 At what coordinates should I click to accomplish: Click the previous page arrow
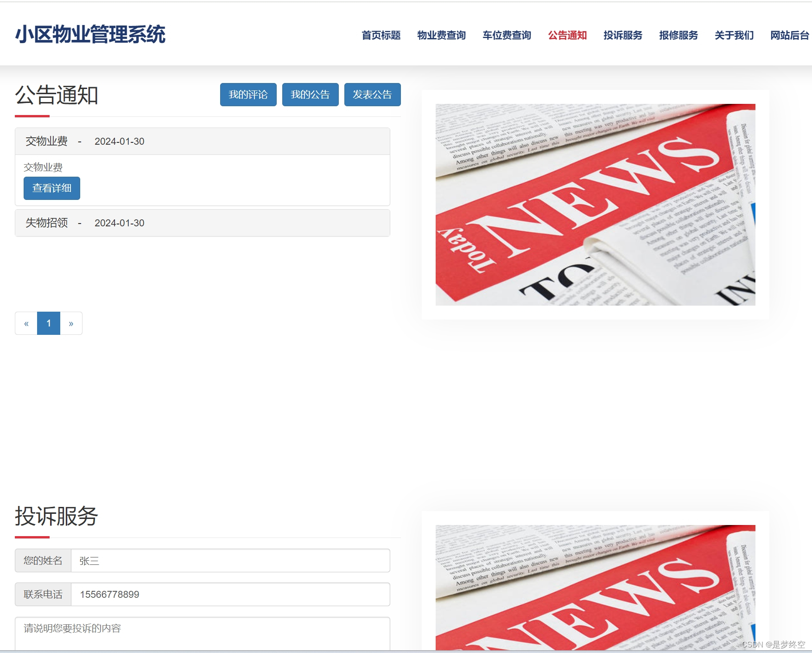(x=26, y=323)
